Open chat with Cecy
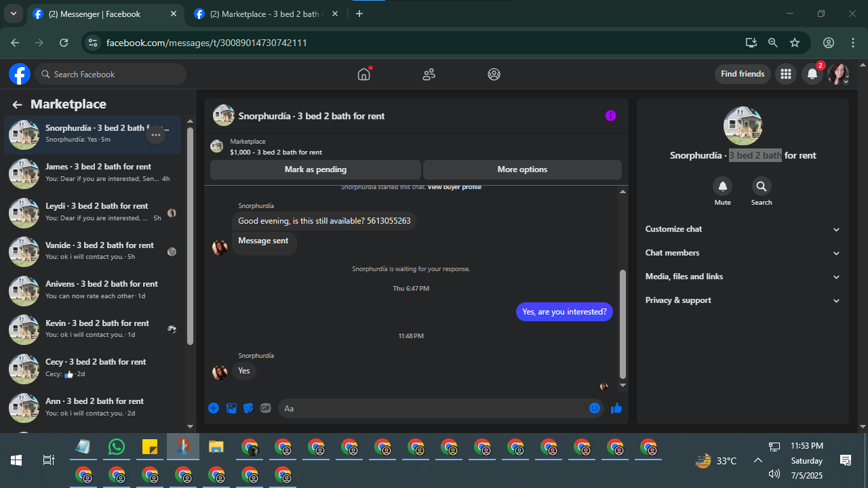Image resolution: width=868 pixels, height=488 pixels. (x=93, y=369)
